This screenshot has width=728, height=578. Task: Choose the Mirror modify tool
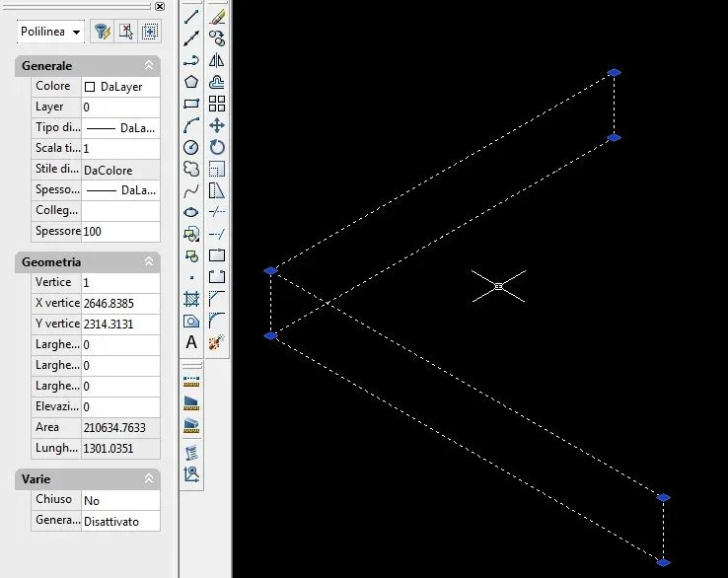pos(217,60)
